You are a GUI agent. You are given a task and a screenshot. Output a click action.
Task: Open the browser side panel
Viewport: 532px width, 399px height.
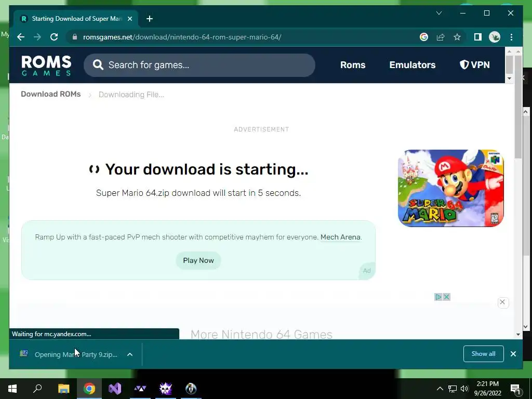[x=478, y=37]
